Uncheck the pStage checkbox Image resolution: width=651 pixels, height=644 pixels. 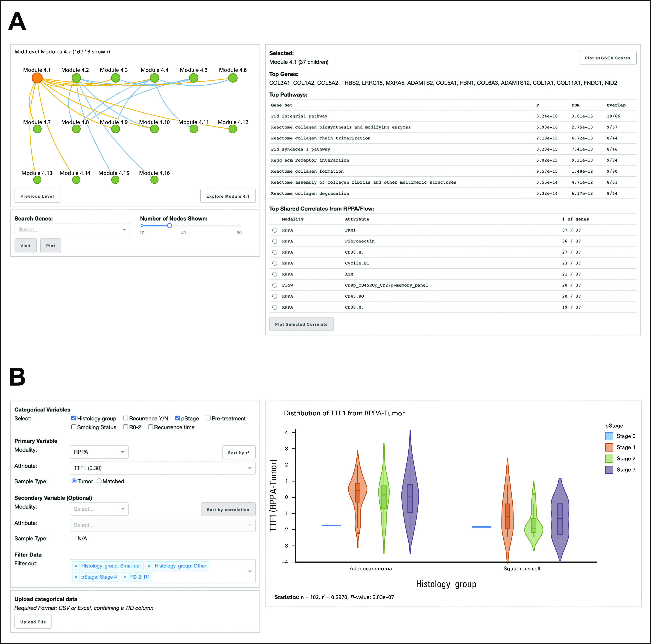pos(178,418)
